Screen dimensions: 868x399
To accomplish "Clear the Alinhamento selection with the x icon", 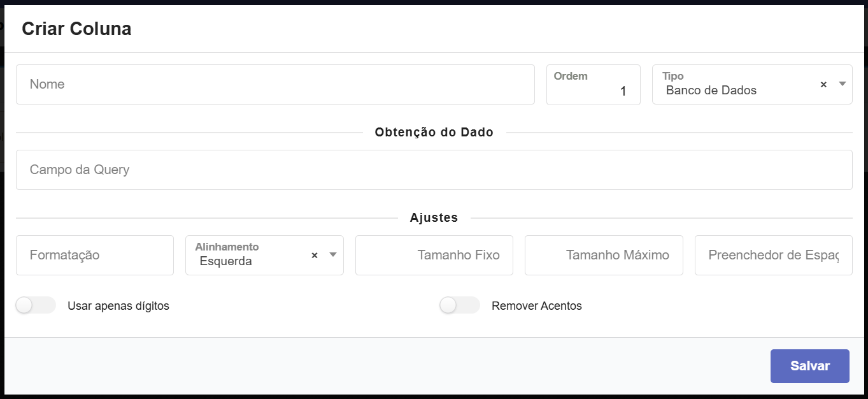I will point(315,255).
